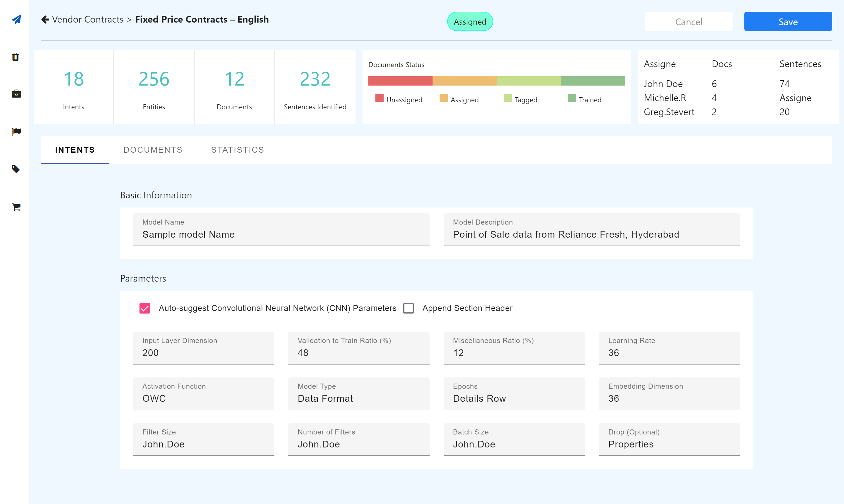Click the briefcase icon in the sidebar
This screenshot has width=844, height=504.
[x=16, y=94]
